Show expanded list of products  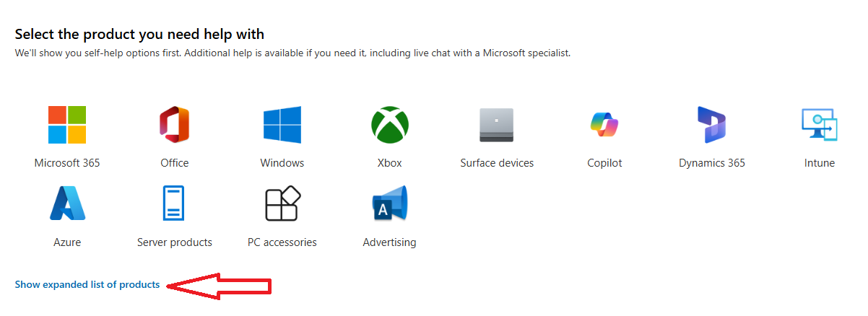click(87, 285)
